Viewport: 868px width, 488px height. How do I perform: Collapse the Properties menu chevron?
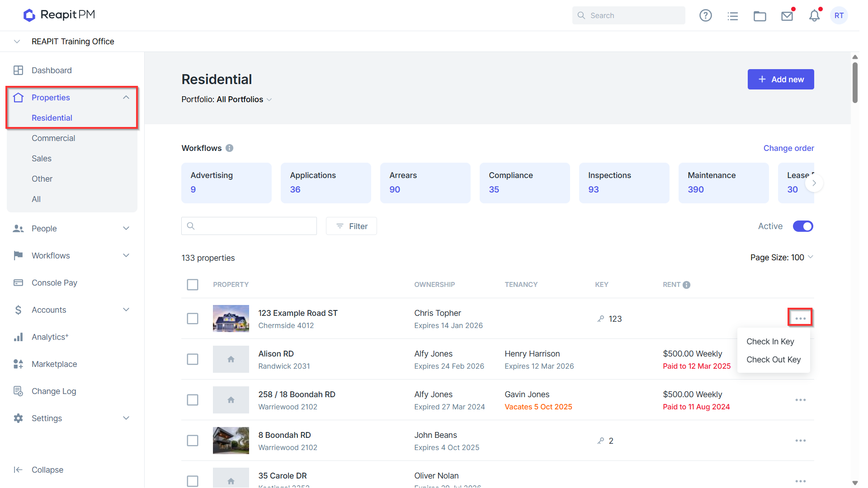point(126,98)
